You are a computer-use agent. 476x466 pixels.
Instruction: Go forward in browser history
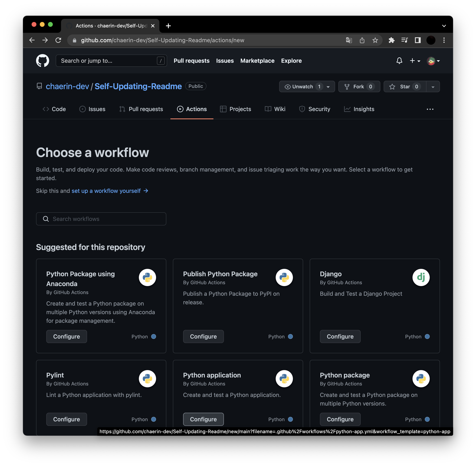pos(45,40)
